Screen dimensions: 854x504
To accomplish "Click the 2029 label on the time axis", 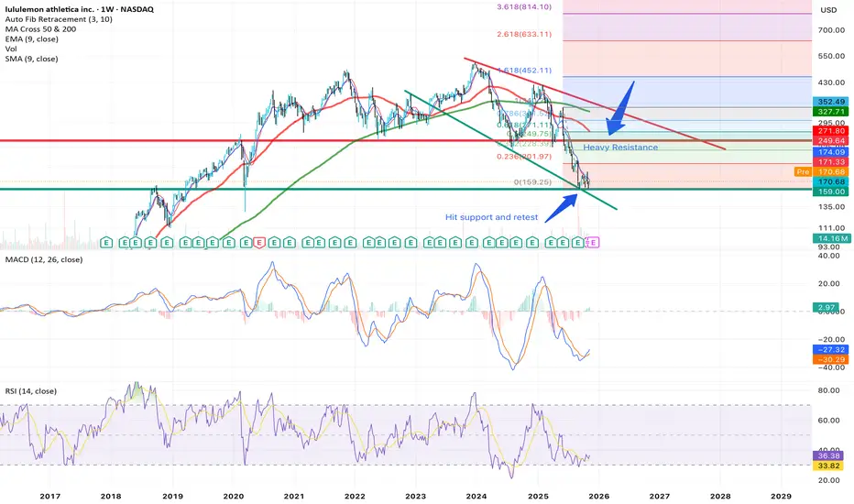I will pos(782,496).
